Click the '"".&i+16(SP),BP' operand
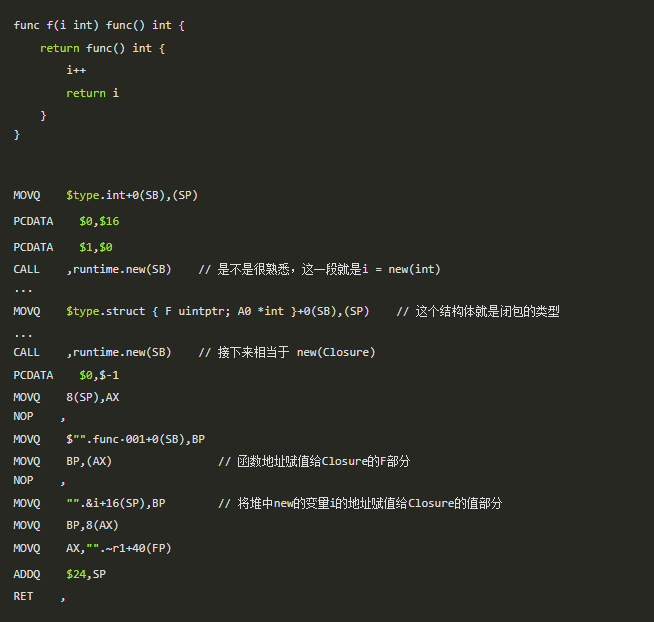 [x=116, y=503]
